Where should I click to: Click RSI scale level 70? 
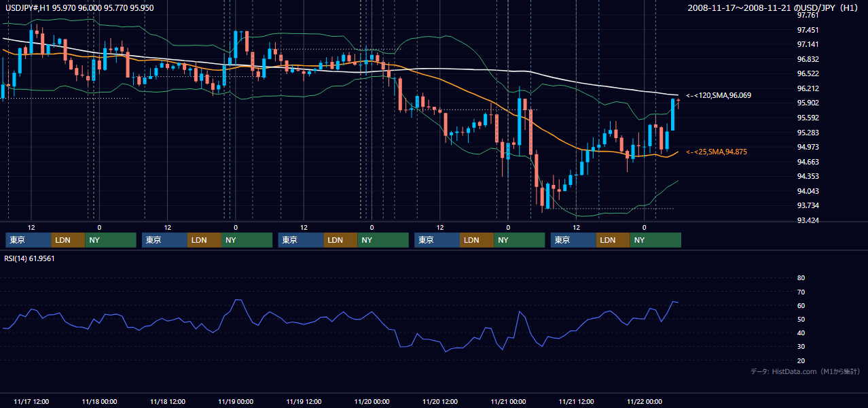pyautogui.click(x=801, y=292)
